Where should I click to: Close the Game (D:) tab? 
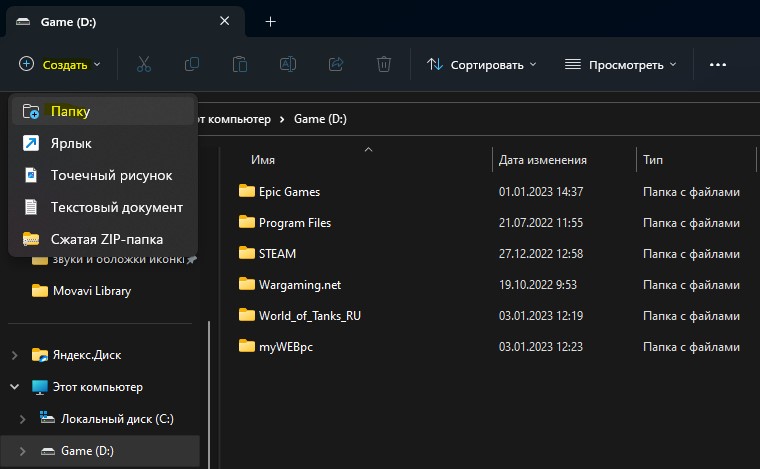pyautogui.click(x=224, y=21)
